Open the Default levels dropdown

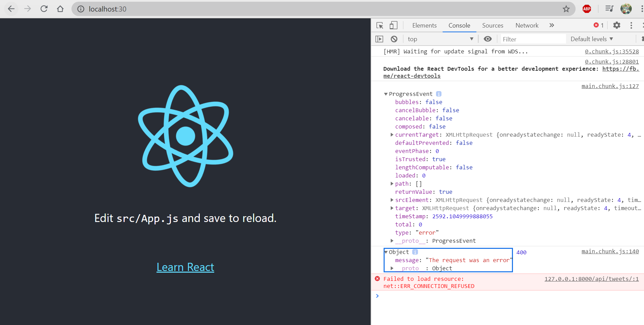click(592, 39)
